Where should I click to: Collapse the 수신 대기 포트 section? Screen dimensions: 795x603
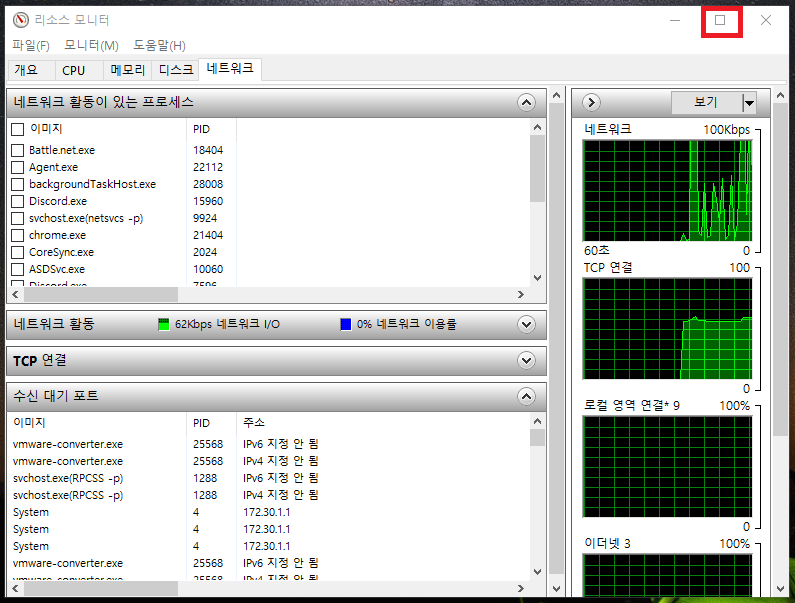pos(526,397)
